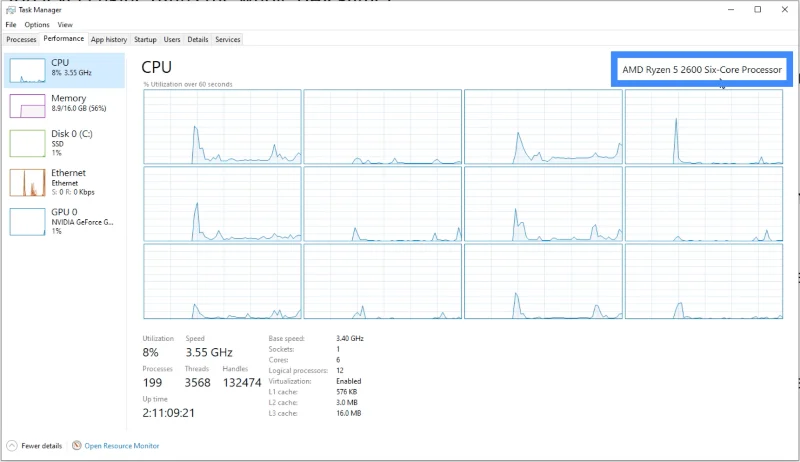Select the GPU 0 graph thumbnail

pos(27,222)
